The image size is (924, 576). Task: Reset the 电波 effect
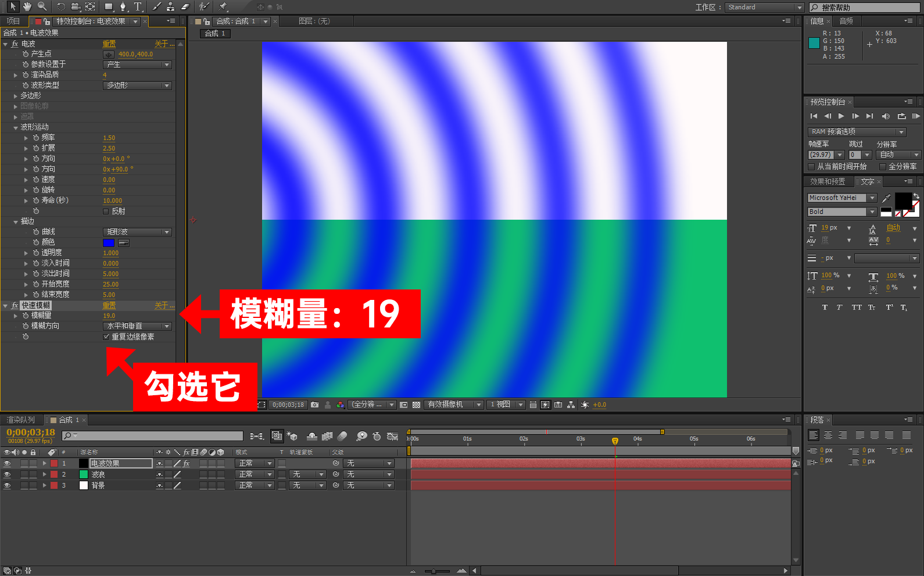(109, 44)
